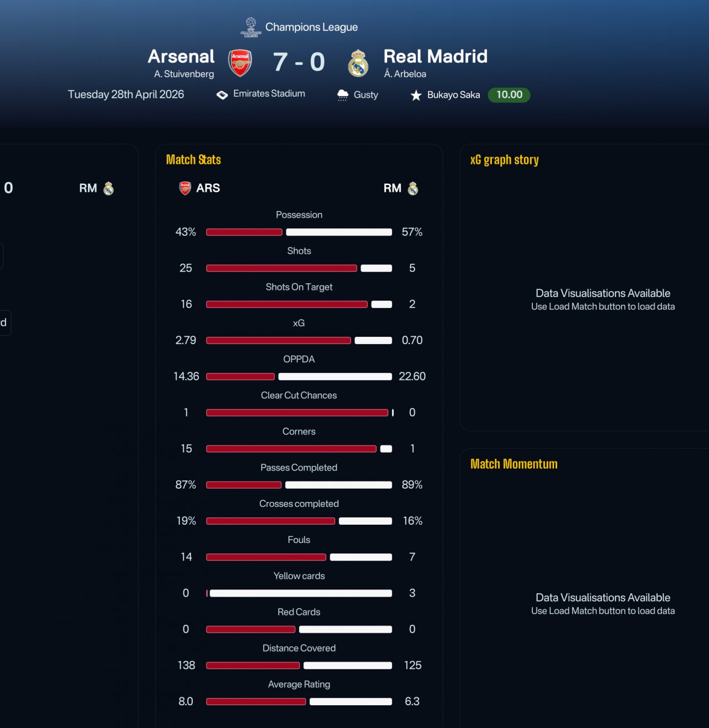Click the Gusty weather cloud icon
This screenshot has width=709, height=728.
[343, 95]
